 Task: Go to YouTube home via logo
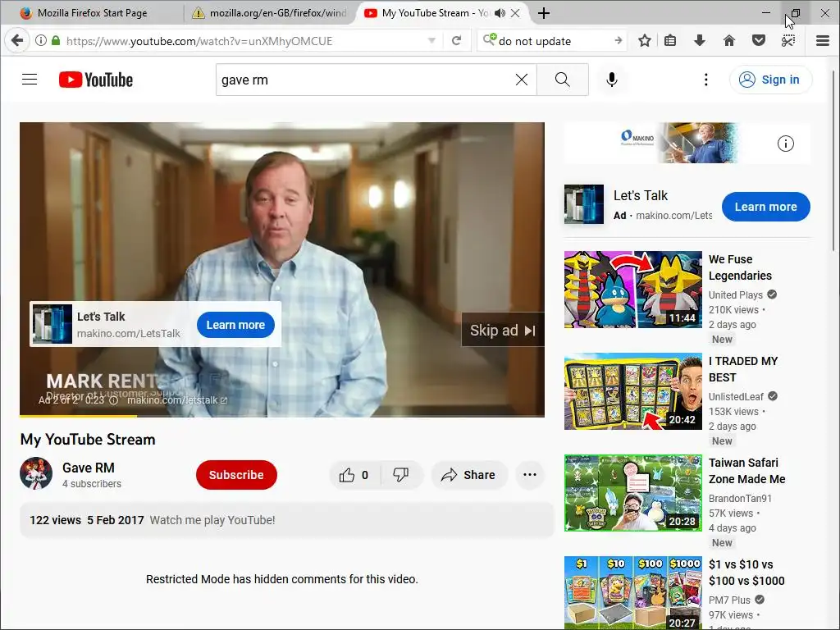click(x=96, y=80)
